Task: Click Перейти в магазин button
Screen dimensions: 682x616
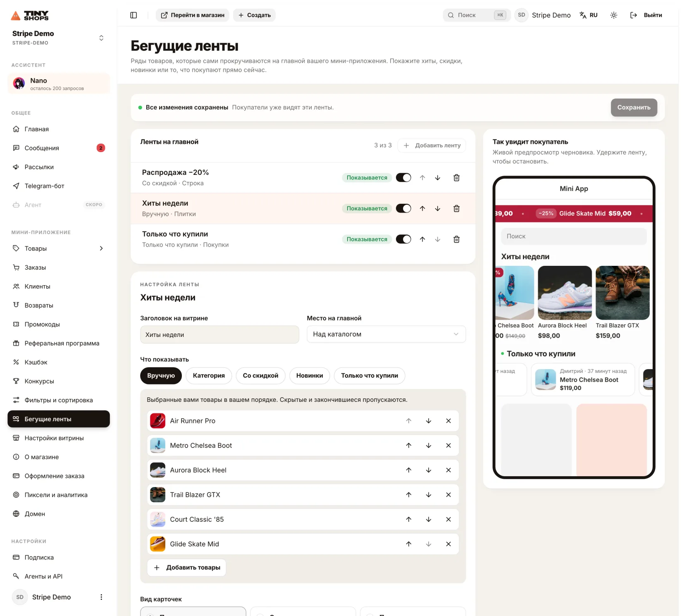Action: tap(193, 15)
